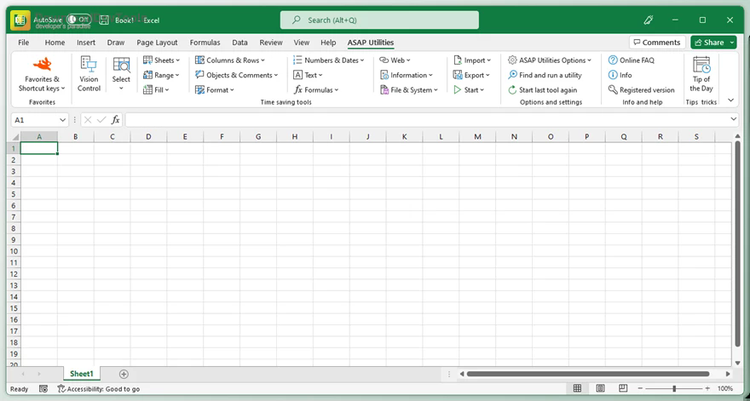Image resolution: width=750 pixels, height=401 pixels.
Task: Switch to Page Break Preview
Action: point(623,388)
